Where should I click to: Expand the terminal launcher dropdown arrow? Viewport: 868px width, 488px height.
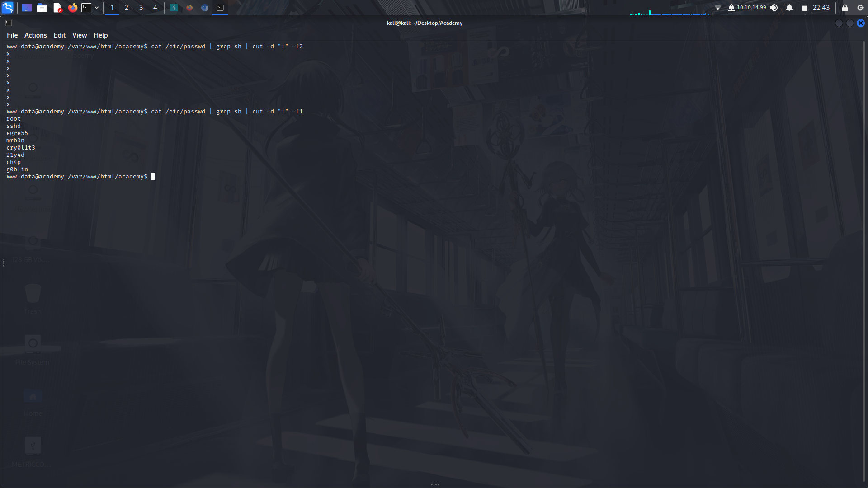click(x=96, y=8)
